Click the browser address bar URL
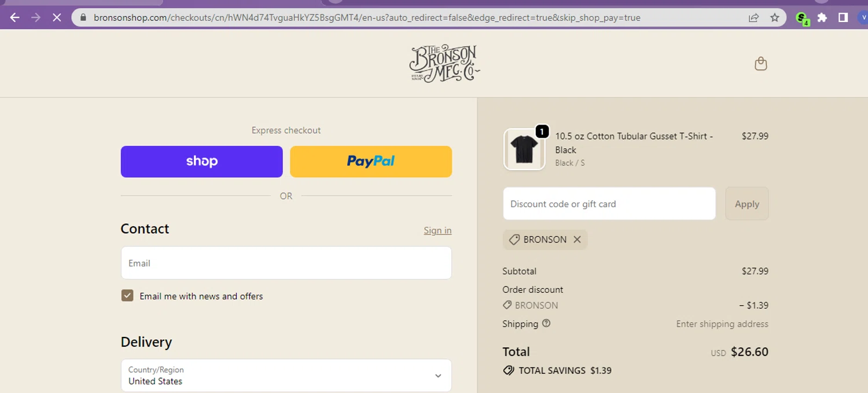Screen dimensions: 868x393 click(367, 17)
